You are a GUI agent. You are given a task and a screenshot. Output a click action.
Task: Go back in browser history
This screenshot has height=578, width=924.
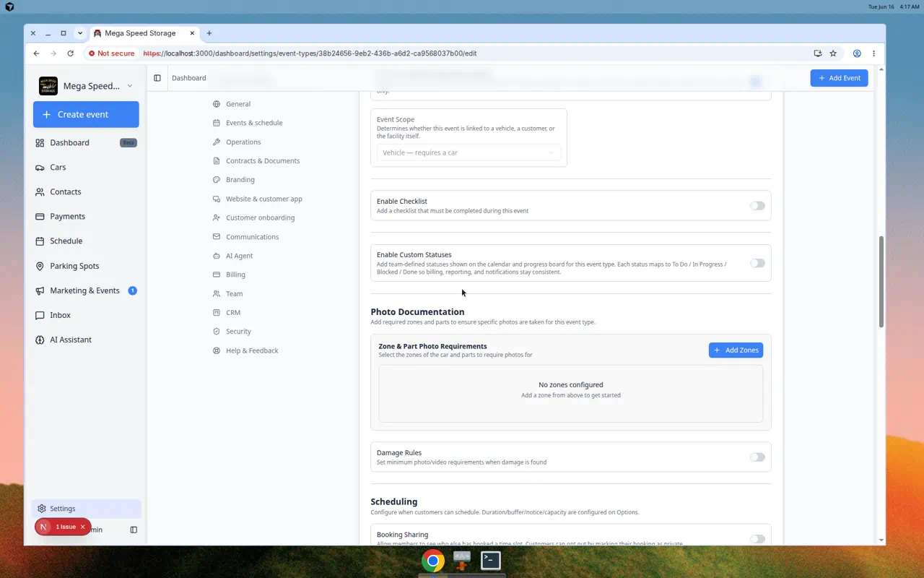pyautogui.click(x=36, y=53)
